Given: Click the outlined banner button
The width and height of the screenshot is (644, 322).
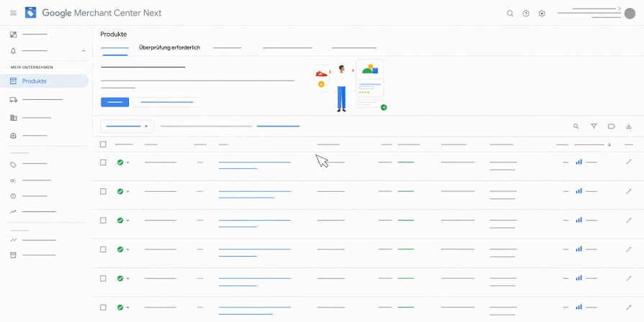Looking at the screenshot, I should (x=167, y=102).
